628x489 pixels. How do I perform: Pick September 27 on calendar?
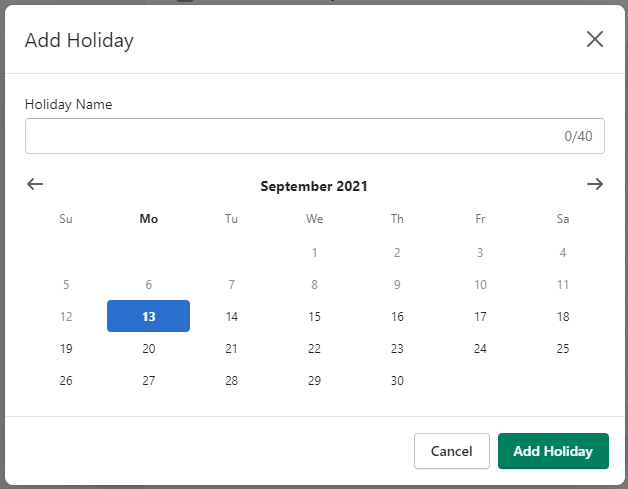[x=148, y=381]
